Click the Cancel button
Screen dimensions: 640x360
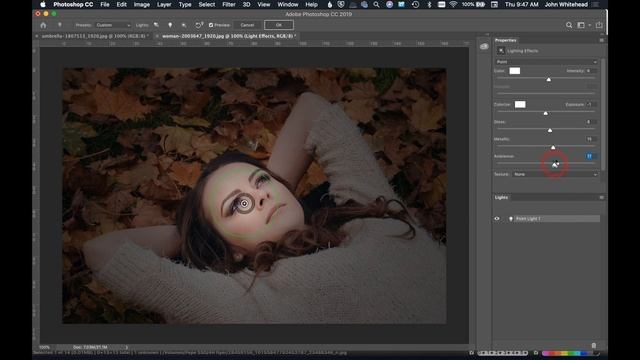(x=247, y=25)
